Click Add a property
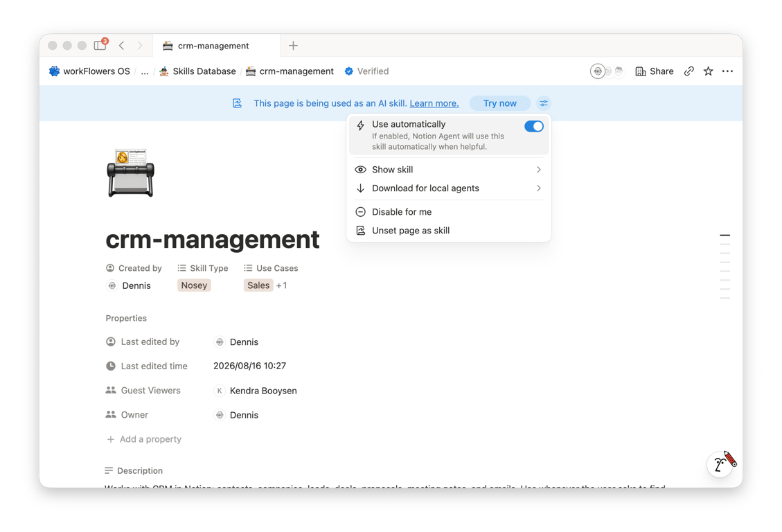 pyautogui.click(x=144, y=439)
